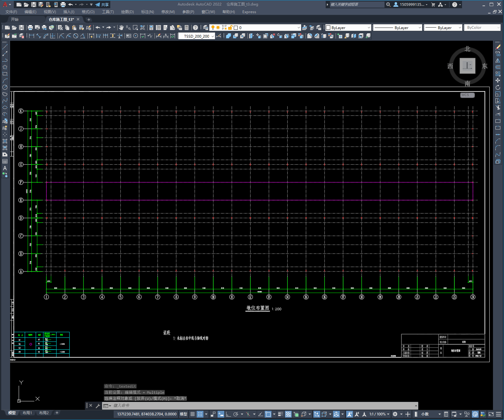This screenshot has width=504, height=420.
Task: Open the QuickCalc calculator icon
Action: coord(187,28)
